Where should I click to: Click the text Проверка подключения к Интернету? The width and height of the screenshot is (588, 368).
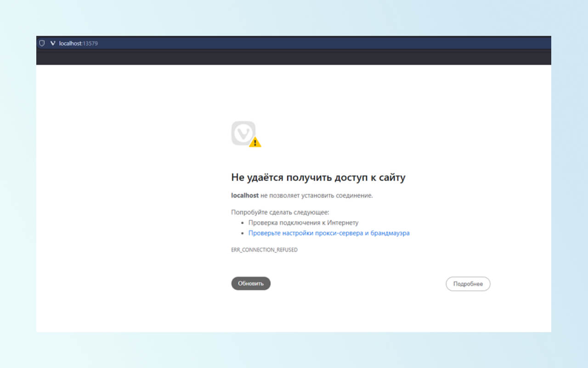point(303,223)
